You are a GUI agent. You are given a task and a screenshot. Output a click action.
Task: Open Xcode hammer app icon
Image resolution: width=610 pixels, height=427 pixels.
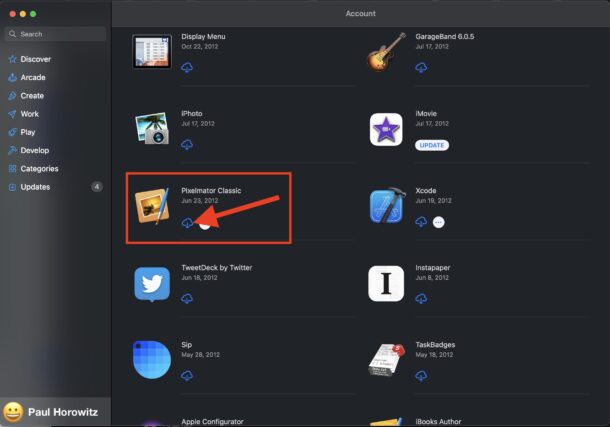click(x=387, y=206)
